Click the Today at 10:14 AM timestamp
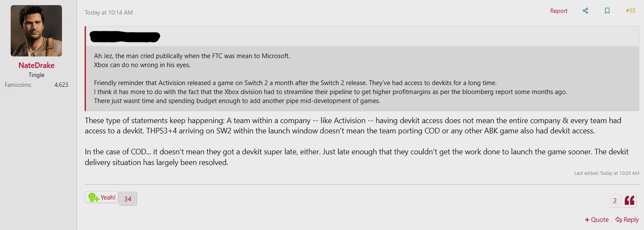This screenshot has height=230, width=644. 109,12
